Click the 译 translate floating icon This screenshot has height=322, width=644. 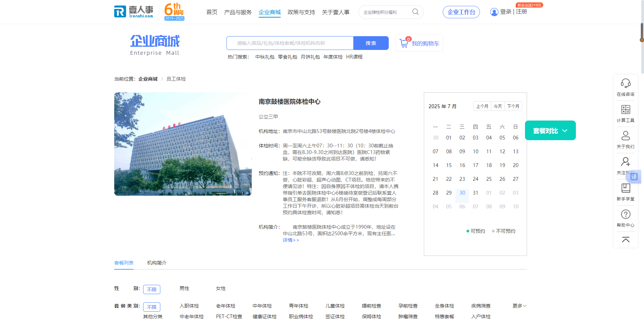click(634, 177)
